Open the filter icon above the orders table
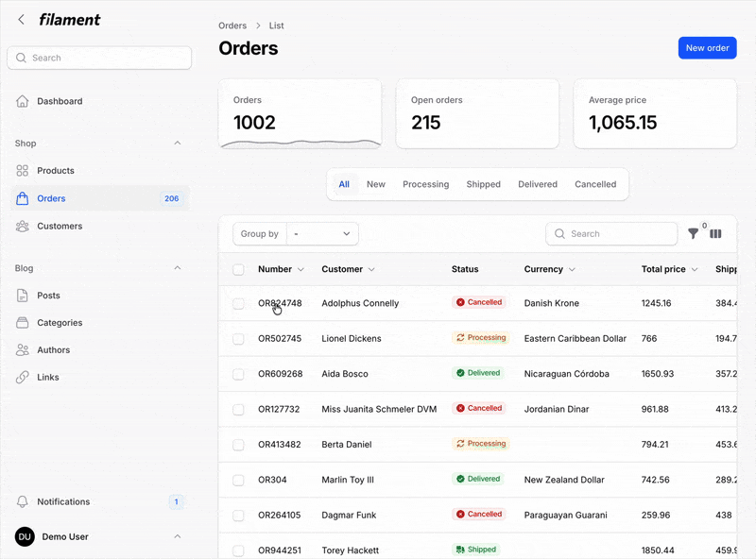The image size is (756, 559). tap(693, 233)
